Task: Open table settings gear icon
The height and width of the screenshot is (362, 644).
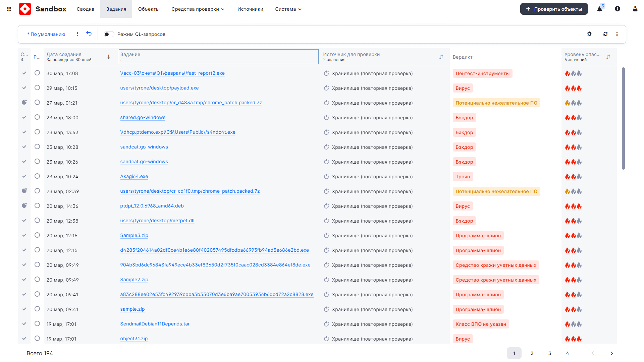Action: point(589,34)
